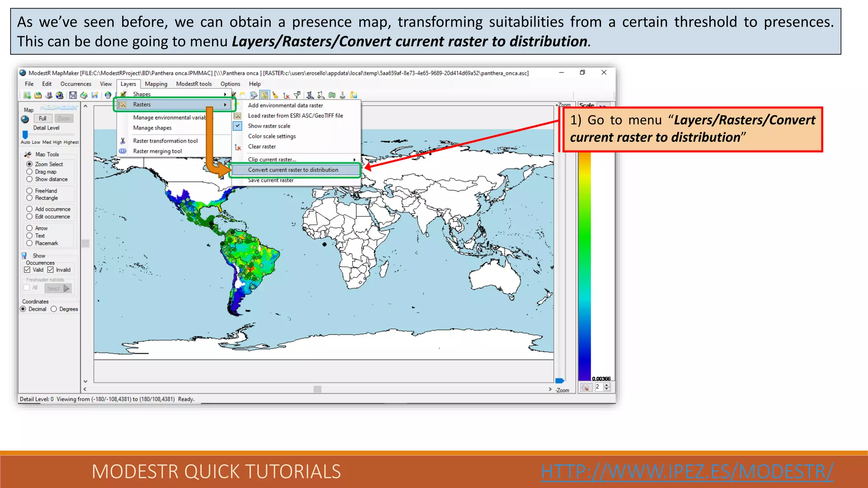Click the color scale settings icon below gradient

coord(586,387)
